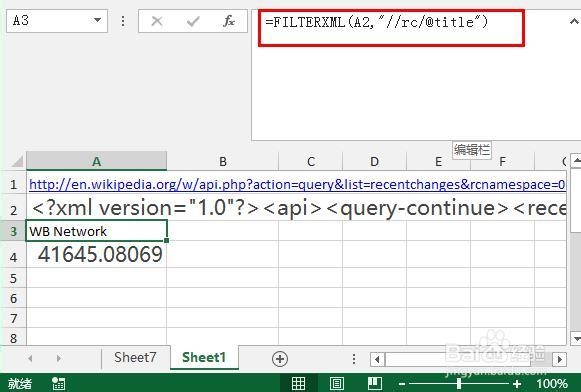Click the horizontal scrollbar right arrow
581x392 pixels.
(560, 359)
